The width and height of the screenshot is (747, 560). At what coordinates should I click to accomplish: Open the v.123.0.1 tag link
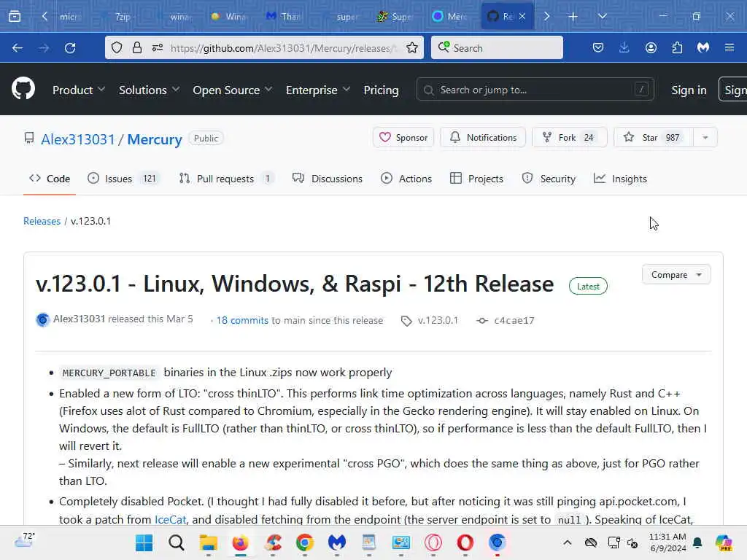click(x=430, y=321)
